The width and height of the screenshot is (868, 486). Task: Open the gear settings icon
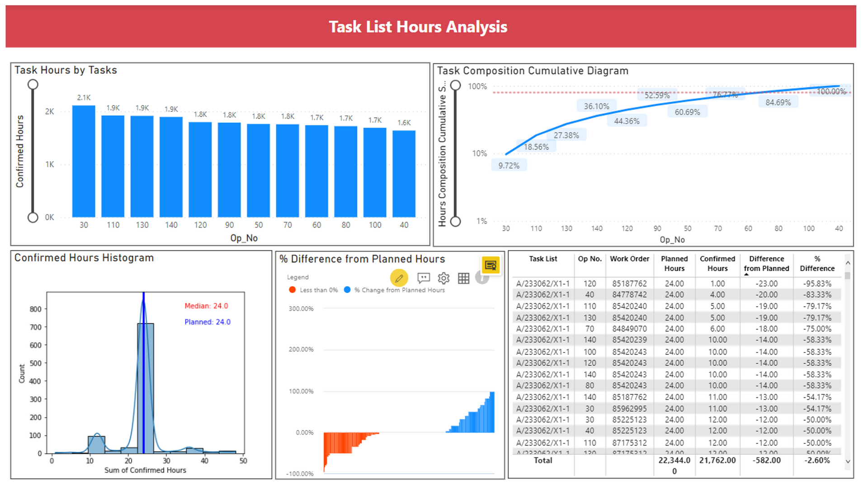[x=443, y=278]
